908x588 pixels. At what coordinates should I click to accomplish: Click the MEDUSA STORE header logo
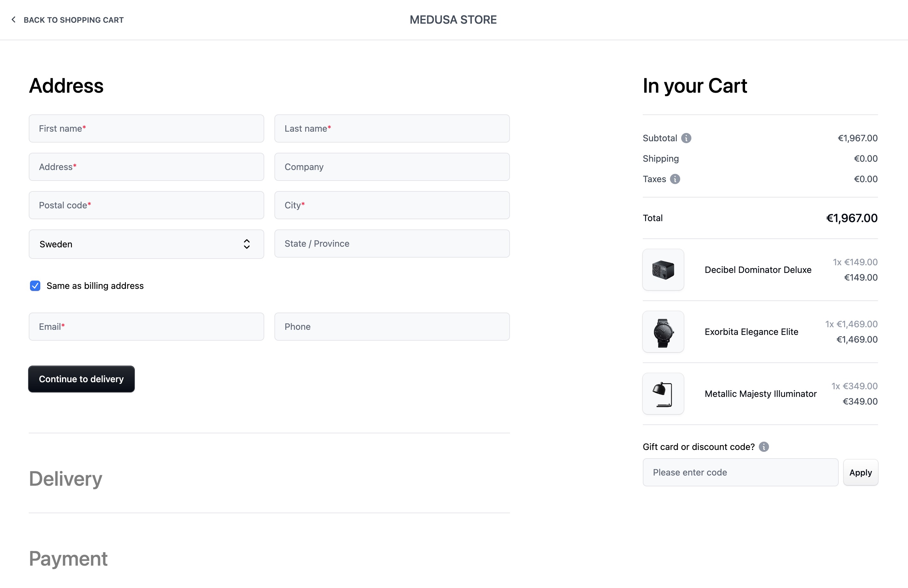[453, 19]
